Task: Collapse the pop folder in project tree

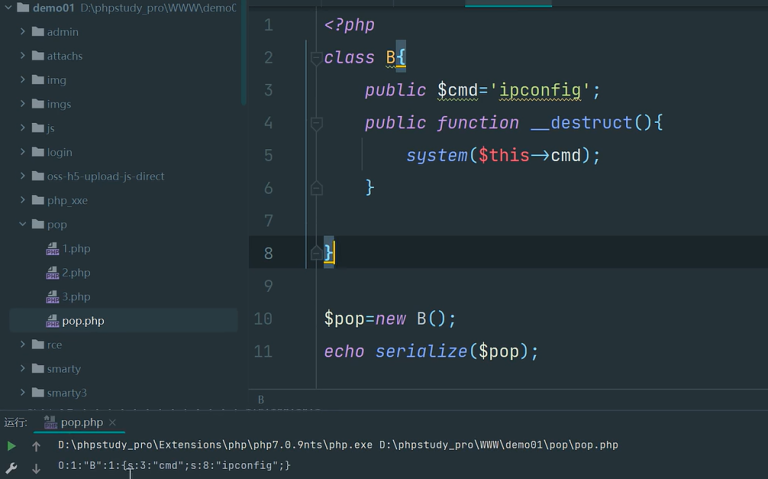Action: click(23, 225)
